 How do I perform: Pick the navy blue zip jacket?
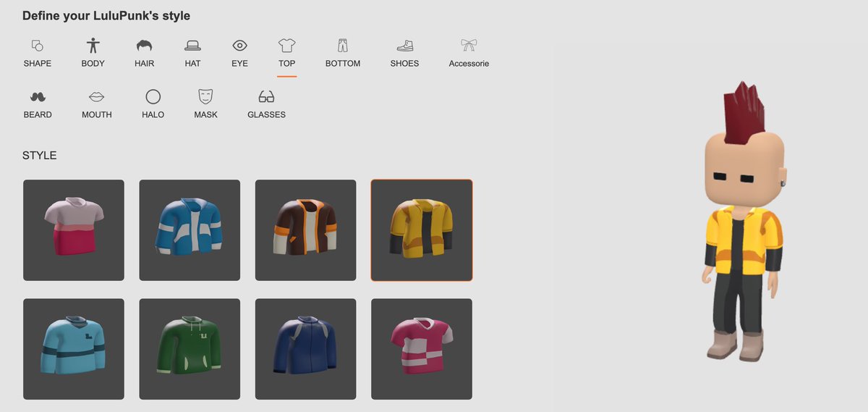(305, 349)
